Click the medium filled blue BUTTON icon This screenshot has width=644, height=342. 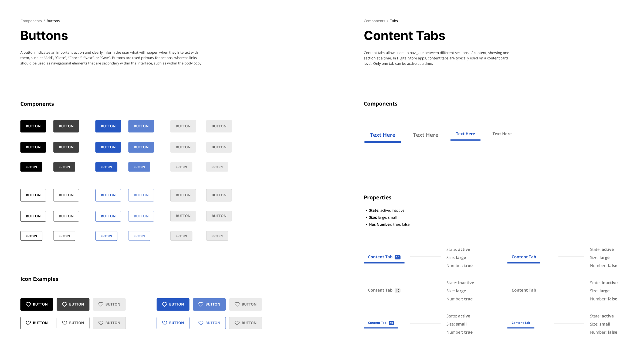pos(108,147)
